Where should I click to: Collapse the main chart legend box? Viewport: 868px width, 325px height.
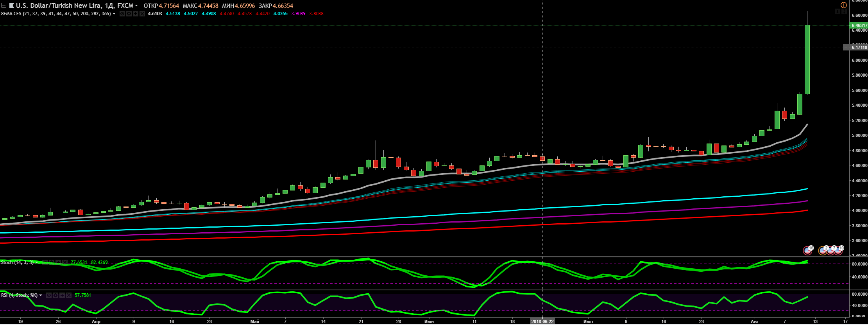(x=4, y=5)
